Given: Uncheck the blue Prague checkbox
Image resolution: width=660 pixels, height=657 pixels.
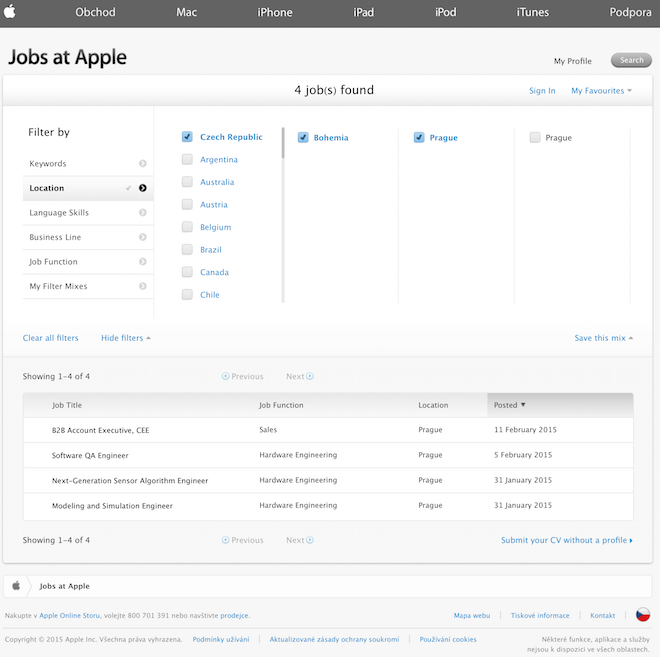Looking at the screenshot, I should (x=419, y=137).
